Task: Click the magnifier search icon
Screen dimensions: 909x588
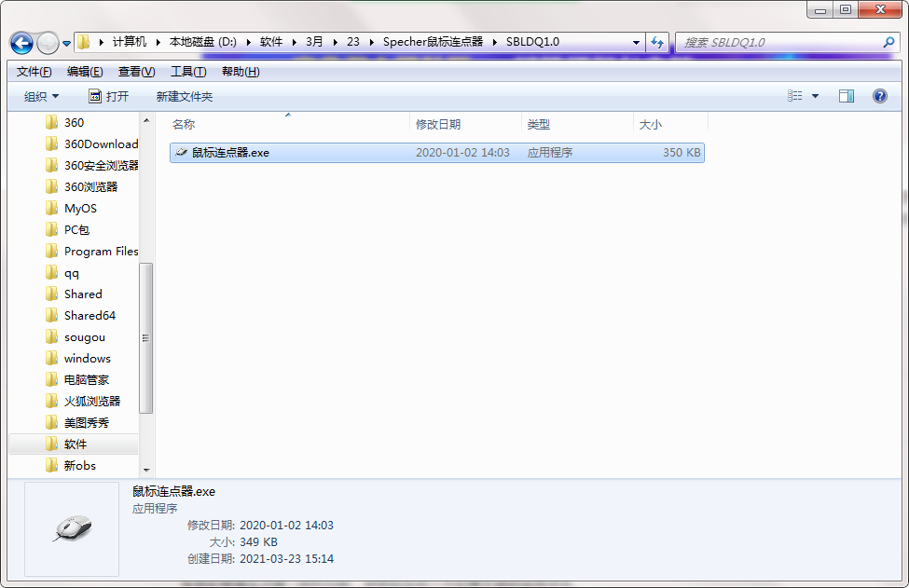Action: (888, 42)
